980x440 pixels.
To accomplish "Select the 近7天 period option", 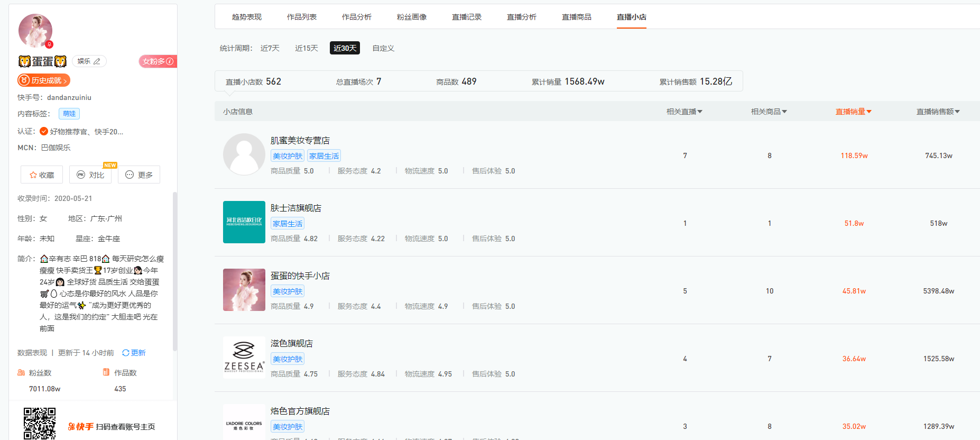I will pyautogui.click(x=270, y=48).
